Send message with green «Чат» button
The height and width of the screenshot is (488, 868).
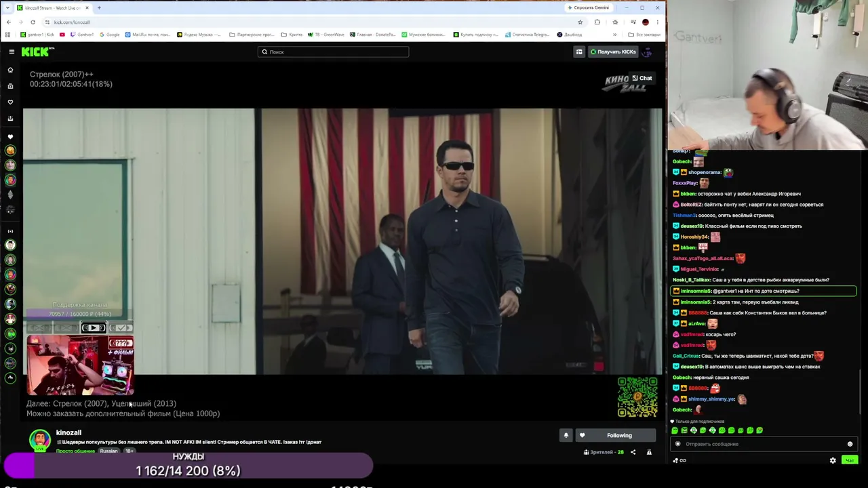[849, 460]
